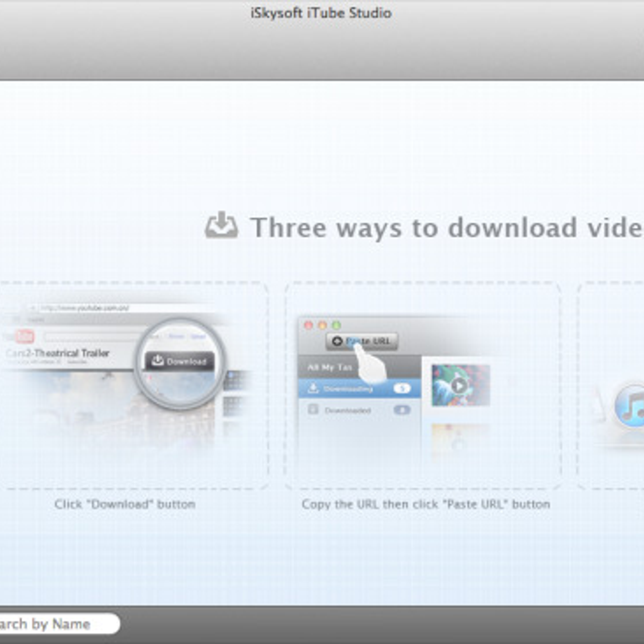This screenshot has height=644, width=644.
Task: Click the Download button in the magnifier illustration
Action: [180, 361]
